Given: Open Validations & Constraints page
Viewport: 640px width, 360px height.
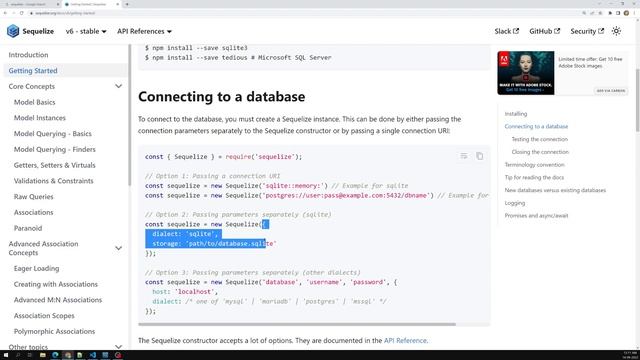Looking at the screenshot, I should tap(53, 181).
